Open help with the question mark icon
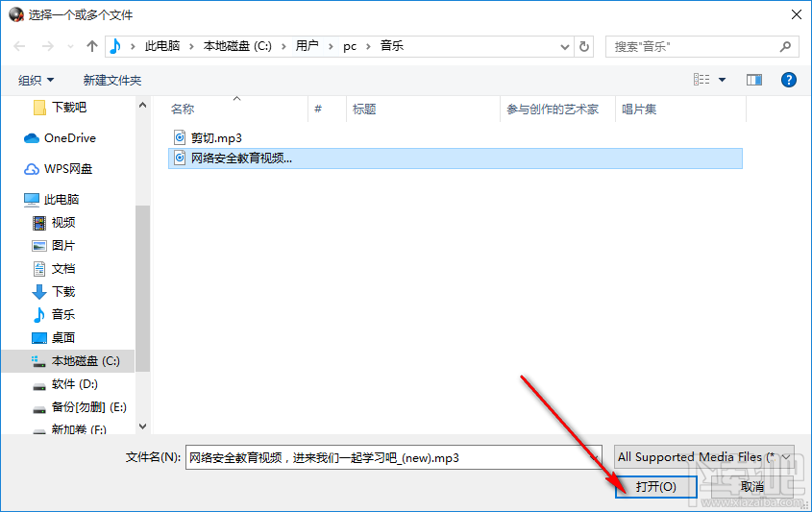This screenshot has height=512, width=812. tap(789, 80)
